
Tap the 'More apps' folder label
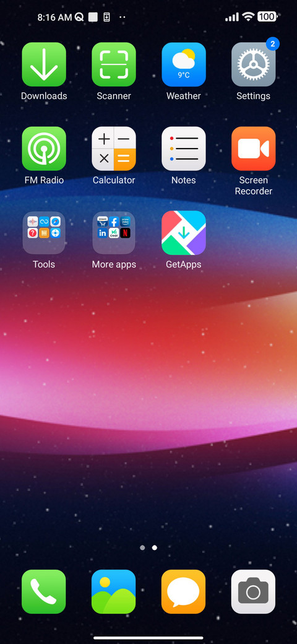[114, 264]
